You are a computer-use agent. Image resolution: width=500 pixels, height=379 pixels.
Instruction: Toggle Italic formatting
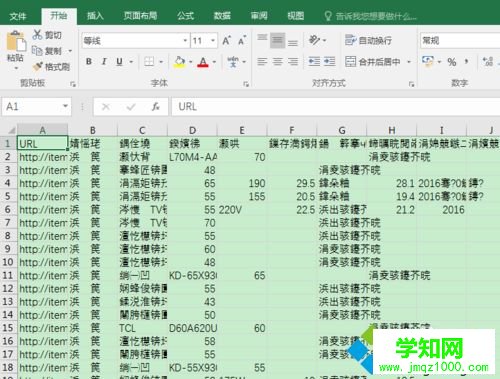[x=104, y=61]
